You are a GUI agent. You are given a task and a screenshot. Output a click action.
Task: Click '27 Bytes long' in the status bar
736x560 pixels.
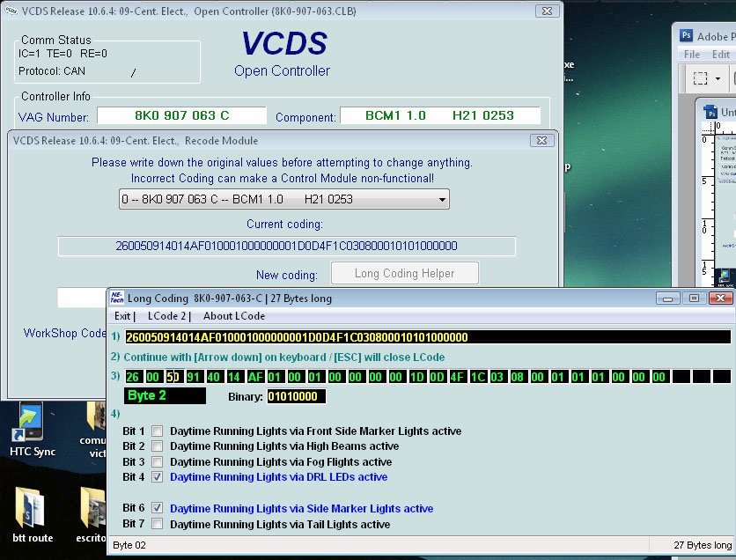point(703,545)
